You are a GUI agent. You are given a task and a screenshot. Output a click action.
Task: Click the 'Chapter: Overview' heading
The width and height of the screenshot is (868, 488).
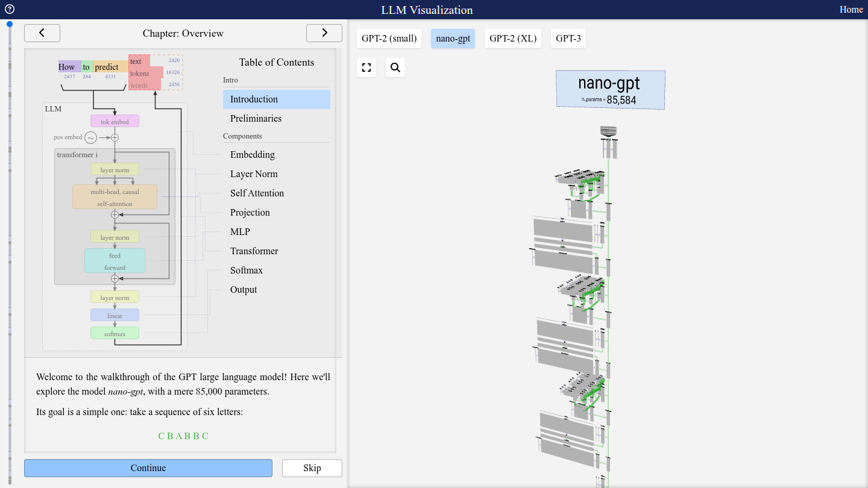coord(183,33)
